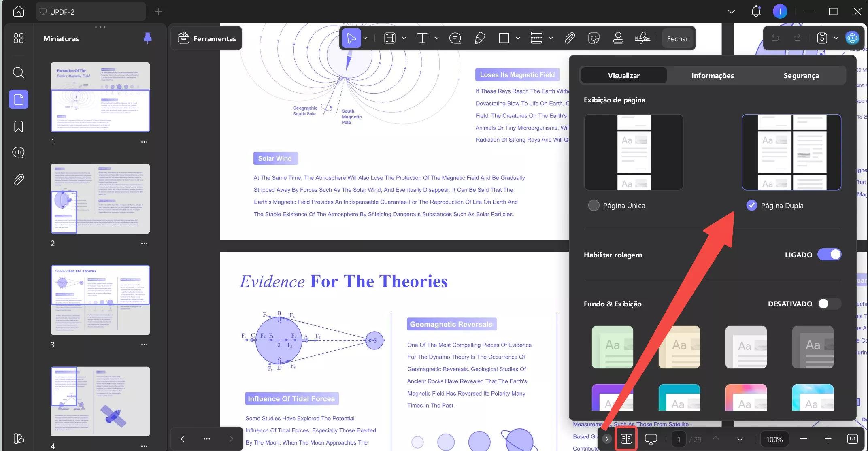This screenshot has width=868, height=451.
Task: Click the signature tool icon
Action: click(642, 38)
